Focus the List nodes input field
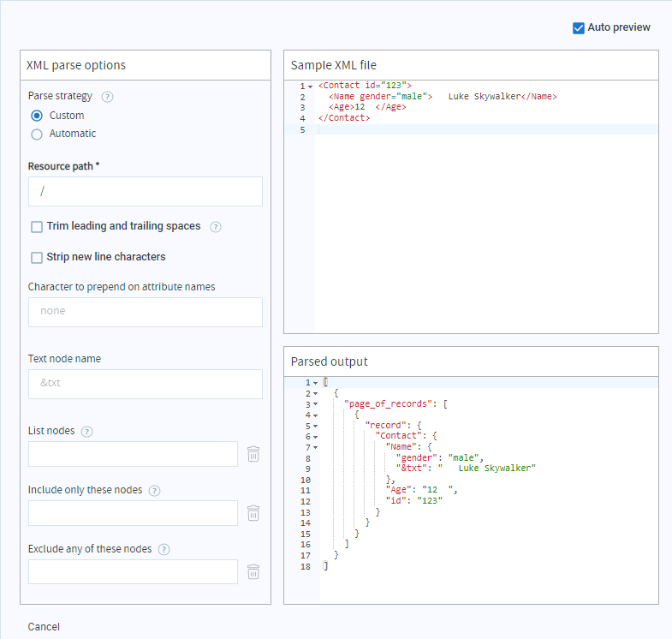This screenshot has width=672, height=639. click(133, 454)
